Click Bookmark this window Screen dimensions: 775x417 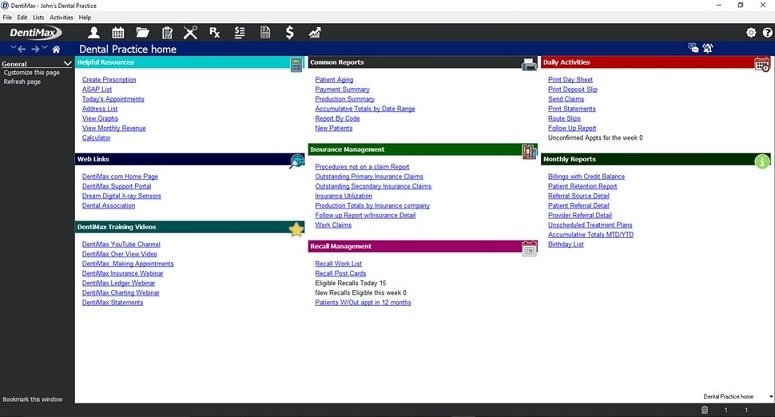point(33,399)
